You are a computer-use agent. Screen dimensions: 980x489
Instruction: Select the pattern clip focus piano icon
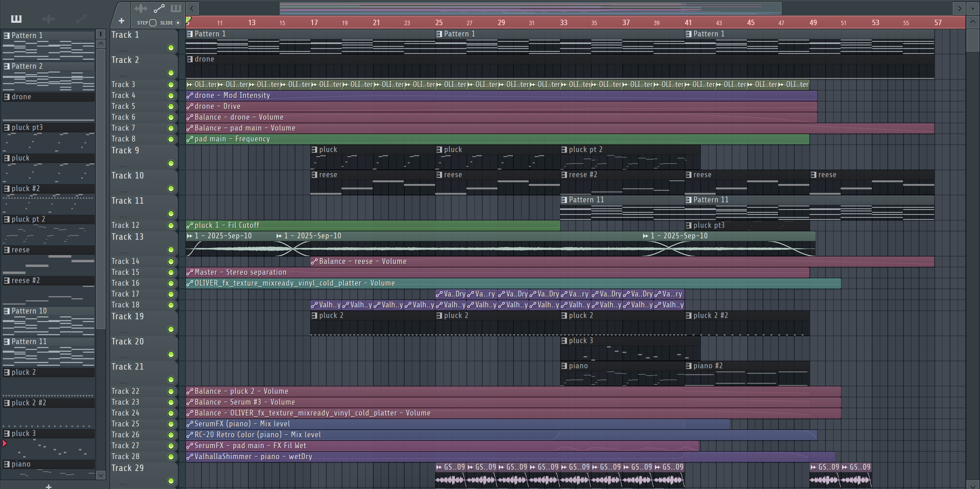click(176, 8)
